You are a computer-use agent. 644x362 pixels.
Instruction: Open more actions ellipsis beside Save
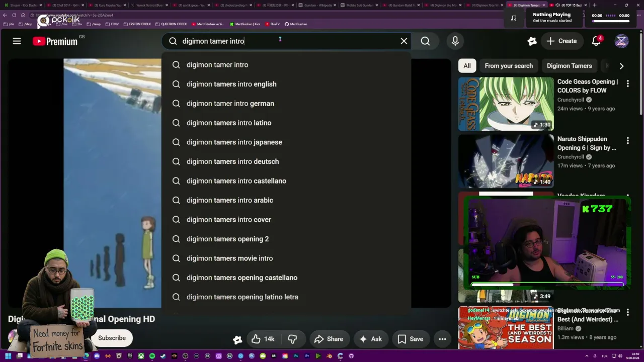[442, 339]
